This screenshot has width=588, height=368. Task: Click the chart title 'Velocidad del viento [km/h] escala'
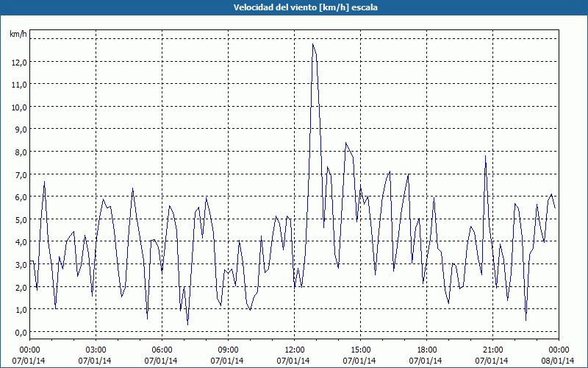[x=305, y=7]
